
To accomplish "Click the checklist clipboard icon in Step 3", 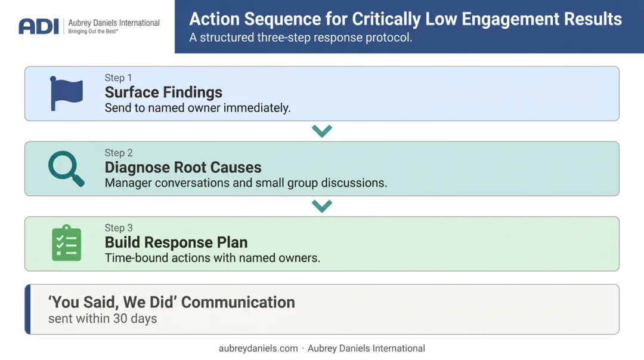I will click(67, 243).
